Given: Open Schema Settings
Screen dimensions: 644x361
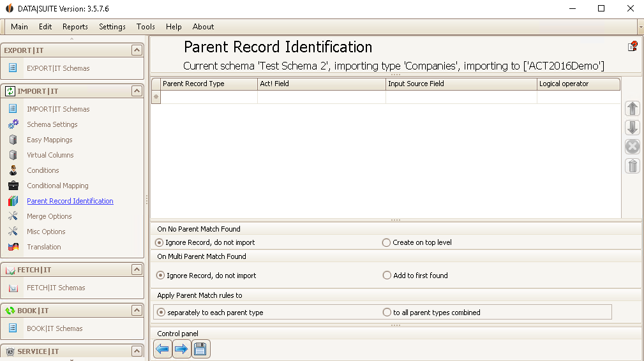Looking at the screenshot, I should click(x=52, y=124).
